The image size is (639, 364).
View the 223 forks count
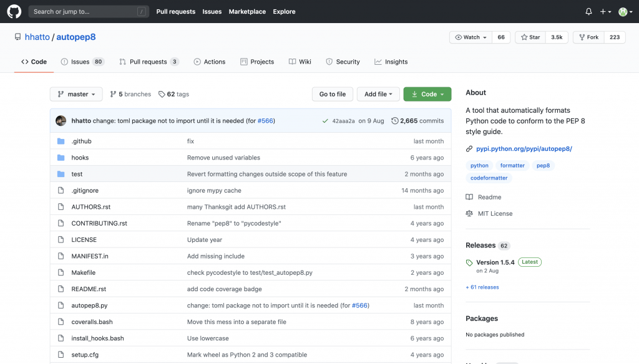click(615, 37)
